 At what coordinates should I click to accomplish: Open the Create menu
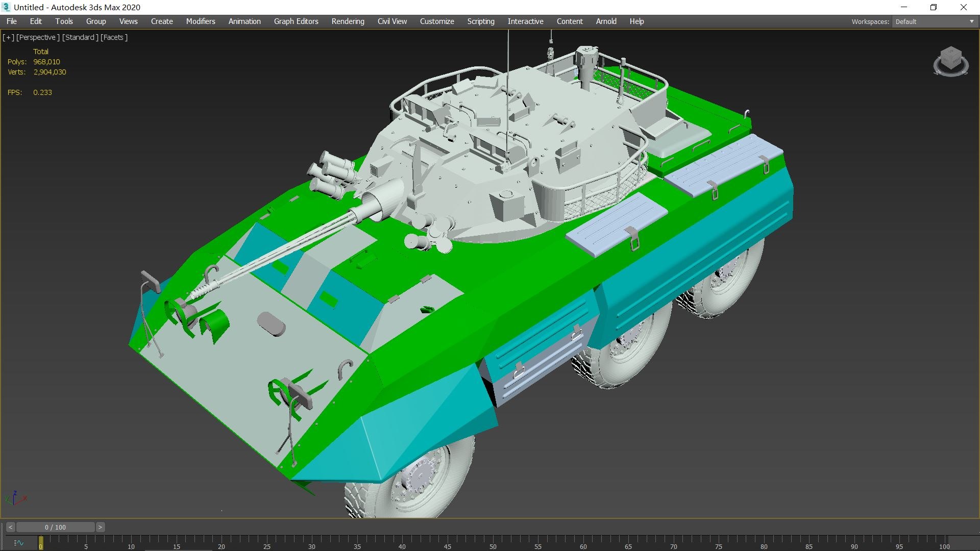[162, 21]
